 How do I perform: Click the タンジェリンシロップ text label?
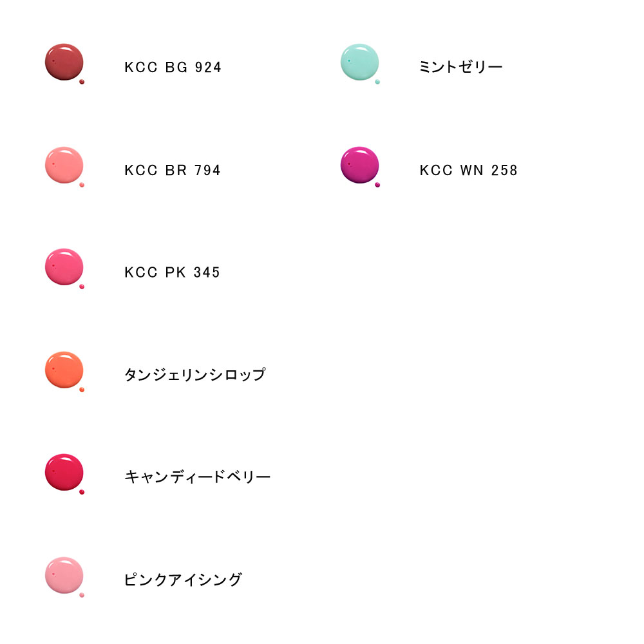(194, 375)
